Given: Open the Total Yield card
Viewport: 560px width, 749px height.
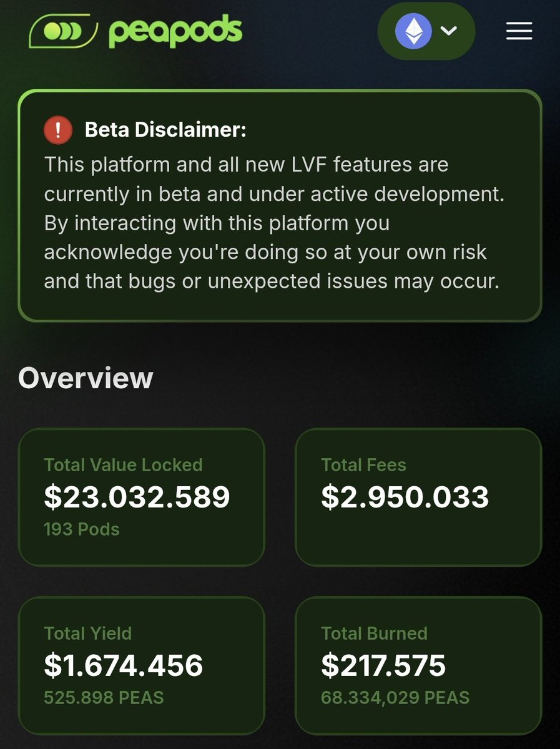Looking at the screenshot, I should [x=142, y=665].
